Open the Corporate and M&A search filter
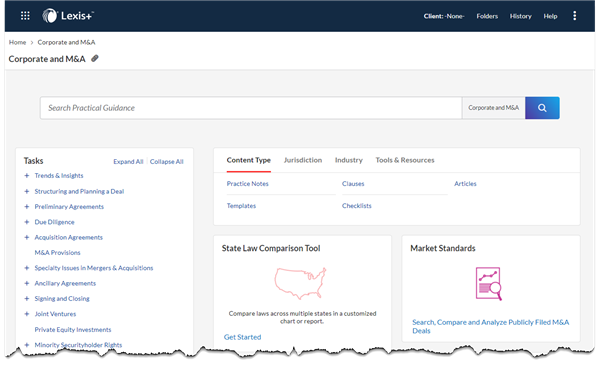 pyautogui.click(x=493, y=108)
